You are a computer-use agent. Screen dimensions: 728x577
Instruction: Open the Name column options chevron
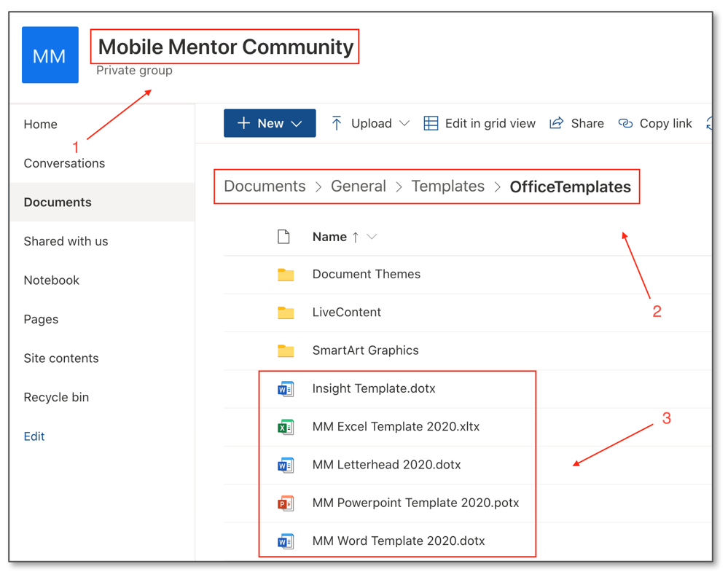point(372,237)
